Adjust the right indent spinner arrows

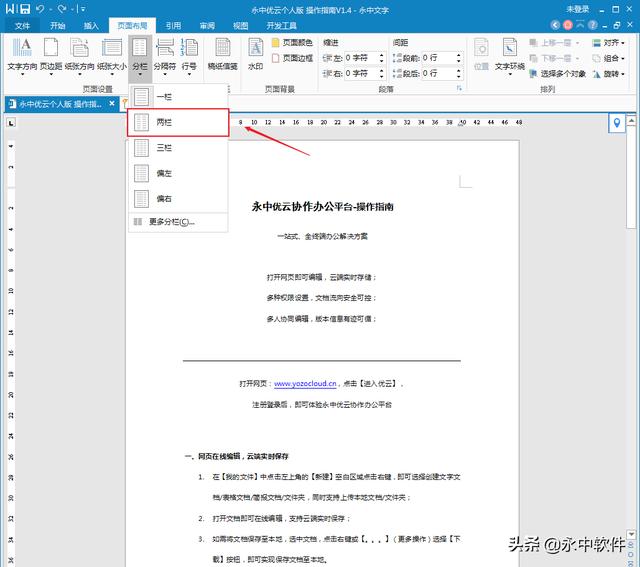pyautogui.click(x=381, y=73)
